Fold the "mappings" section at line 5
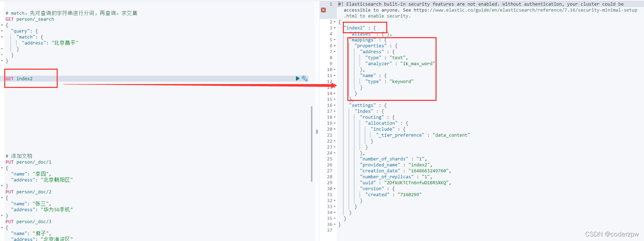This screenshot has height=241, width=644. click(x=334, y=40)
